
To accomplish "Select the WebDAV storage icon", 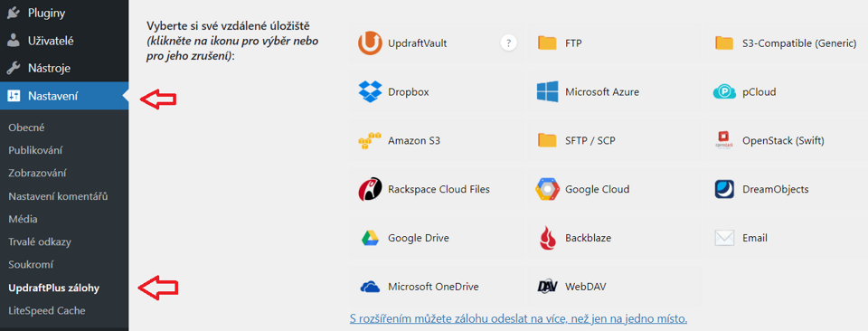I will coord(547,287).
